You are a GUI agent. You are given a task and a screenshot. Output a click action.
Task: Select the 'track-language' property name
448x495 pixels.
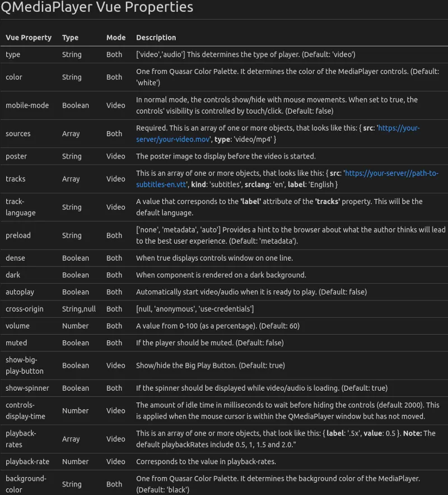coord(21,207)
